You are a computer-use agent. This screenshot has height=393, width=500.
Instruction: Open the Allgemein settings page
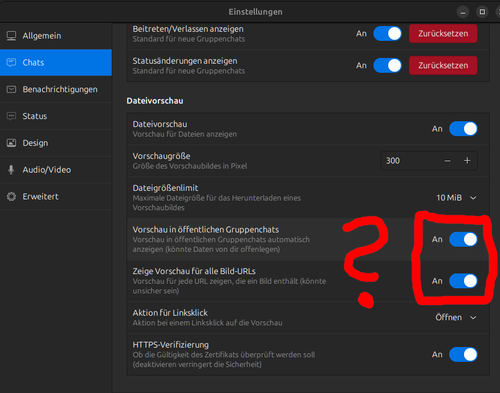pyautogui.click(x=56, y=36)
